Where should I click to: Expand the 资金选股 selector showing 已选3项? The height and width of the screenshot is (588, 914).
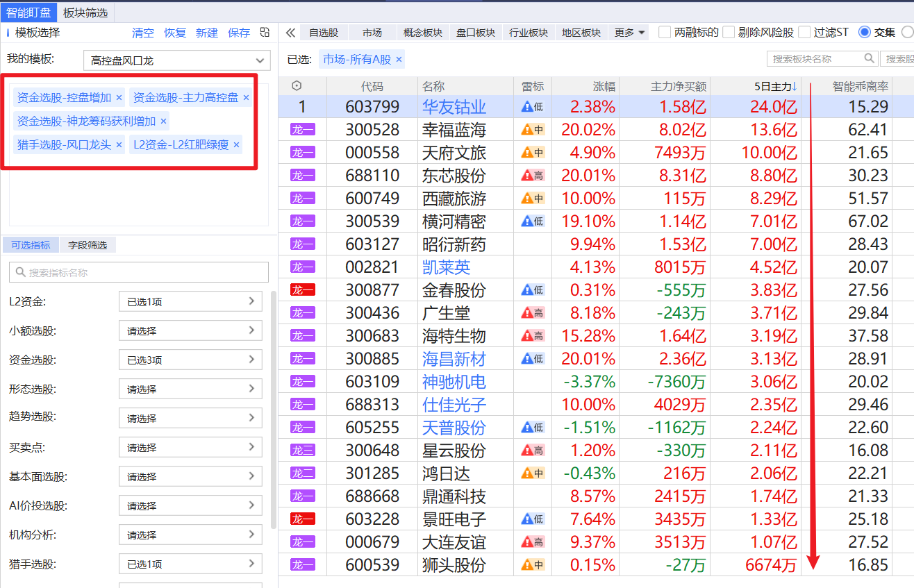tap(190, 360)
